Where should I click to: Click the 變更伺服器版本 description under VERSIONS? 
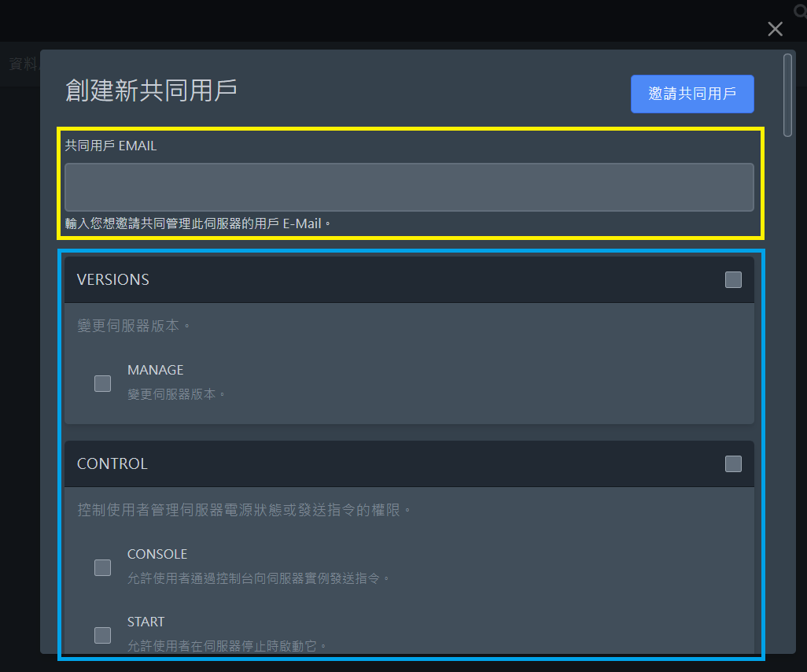(x=130, y=326)
